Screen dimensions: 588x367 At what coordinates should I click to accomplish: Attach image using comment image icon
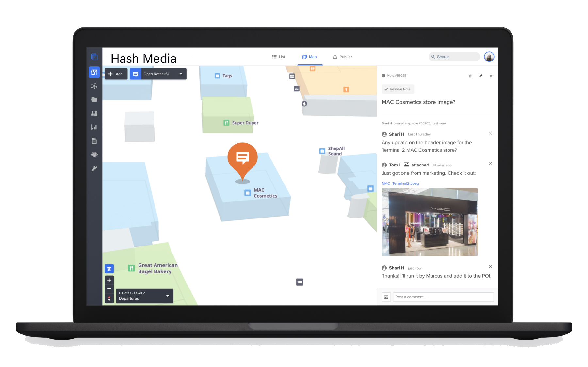pos(386,297)
